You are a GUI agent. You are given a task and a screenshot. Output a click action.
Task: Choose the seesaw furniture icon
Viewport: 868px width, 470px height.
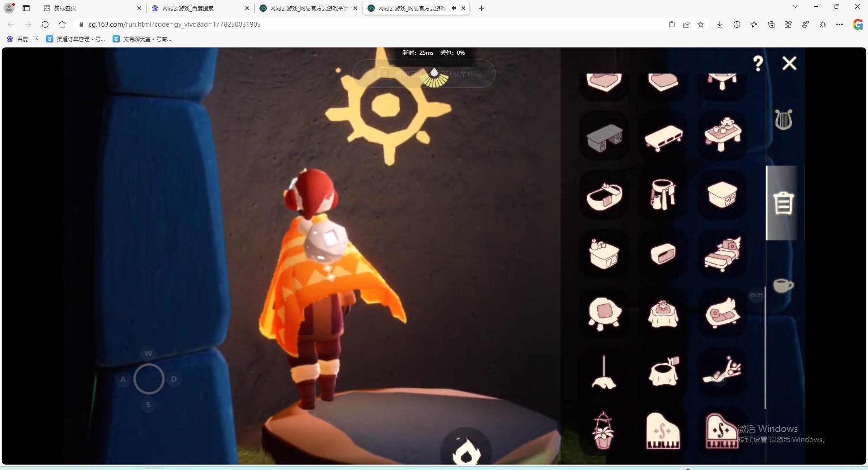(x=722, y=371)
